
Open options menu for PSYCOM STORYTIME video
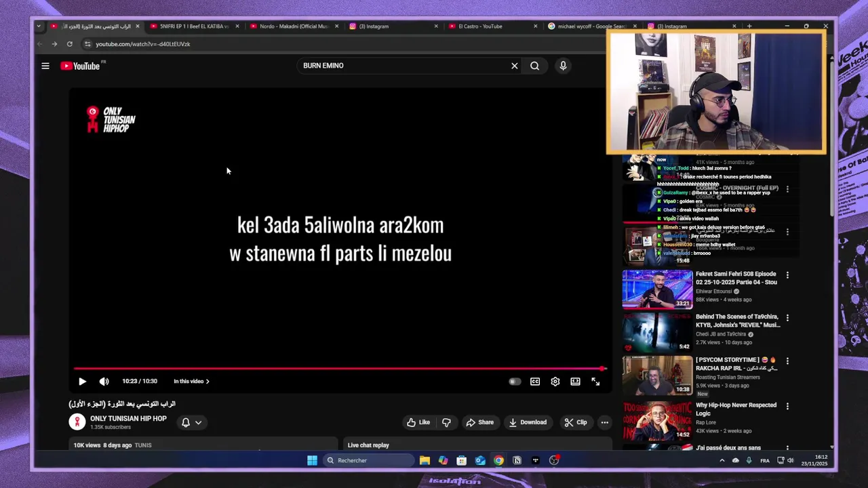[x=787, y=361]
